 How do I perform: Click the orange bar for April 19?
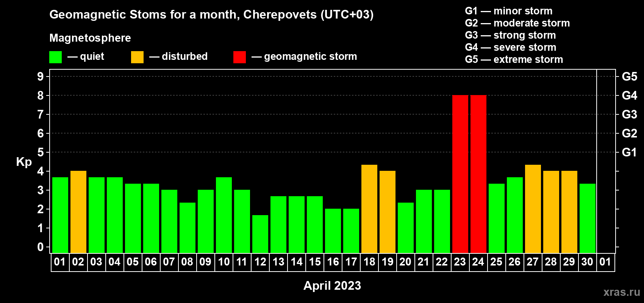388,212
